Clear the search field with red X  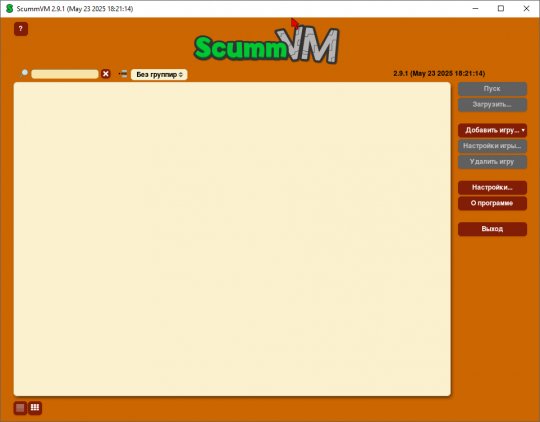coord(106,74)
